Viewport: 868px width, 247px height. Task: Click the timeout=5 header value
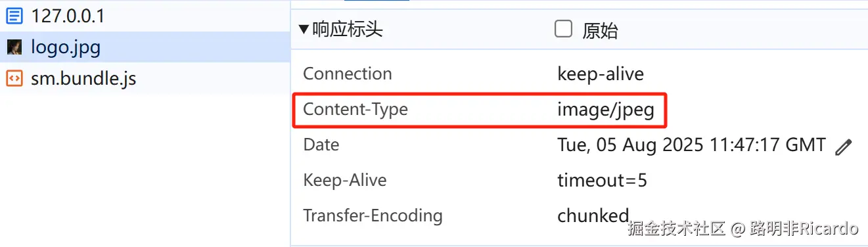603,180
